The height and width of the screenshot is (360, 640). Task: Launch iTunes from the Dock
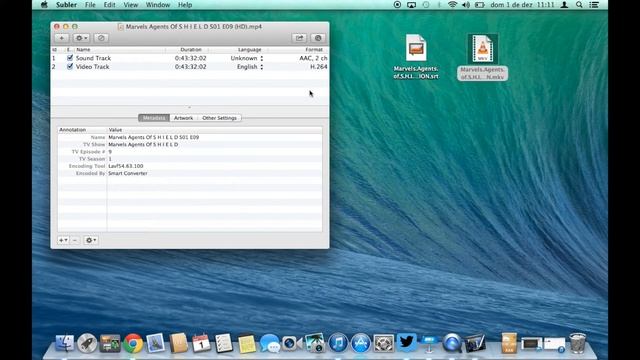[338, 343]
